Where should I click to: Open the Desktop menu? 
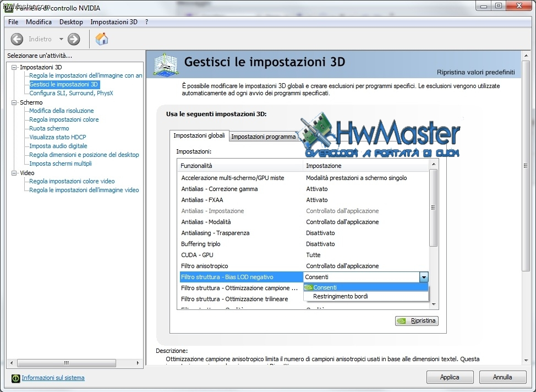pyautogui.click(x=71, y=22)
